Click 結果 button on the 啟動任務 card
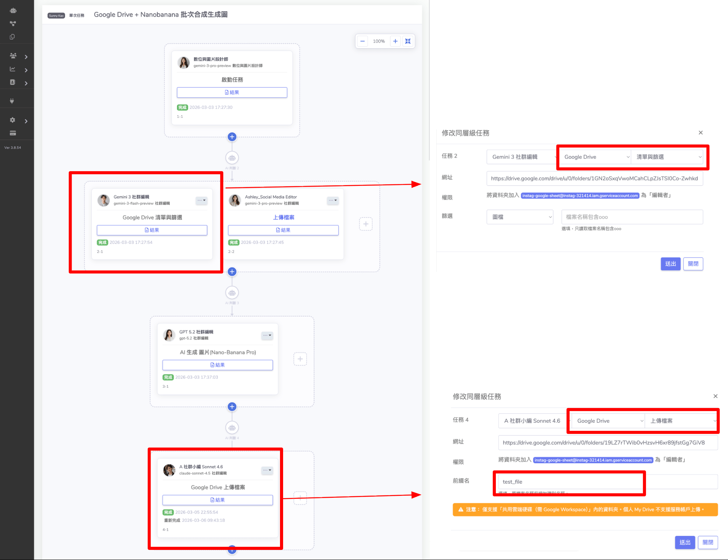This screenshot has height=560, width=728. click(x=232, y=93)
